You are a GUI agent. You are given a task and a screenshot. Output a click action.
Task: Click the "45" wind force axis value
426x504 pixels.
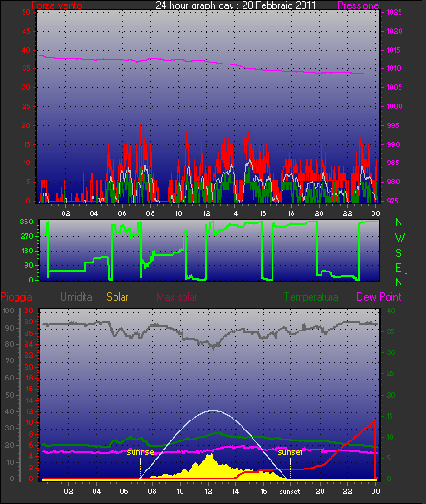pyautogui.click(x=26, y=31)
